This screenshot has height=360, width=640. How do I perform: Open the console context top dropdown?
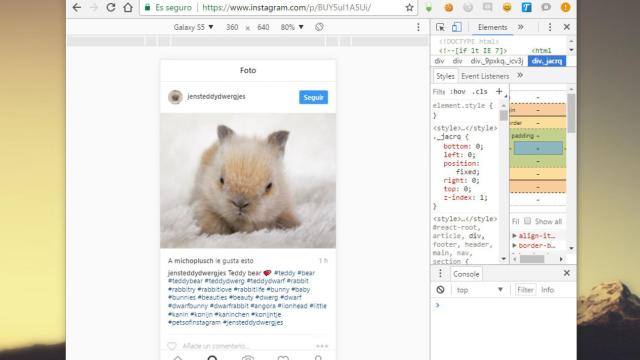coord(479,290)
